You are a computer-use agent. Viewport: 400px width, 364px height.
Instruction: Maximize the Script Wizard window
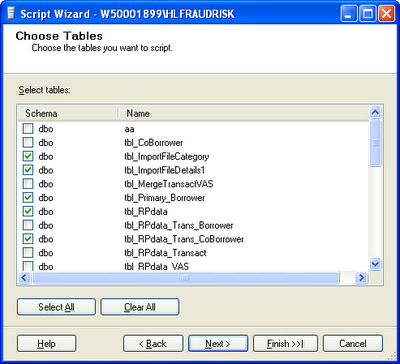point(368,14)
